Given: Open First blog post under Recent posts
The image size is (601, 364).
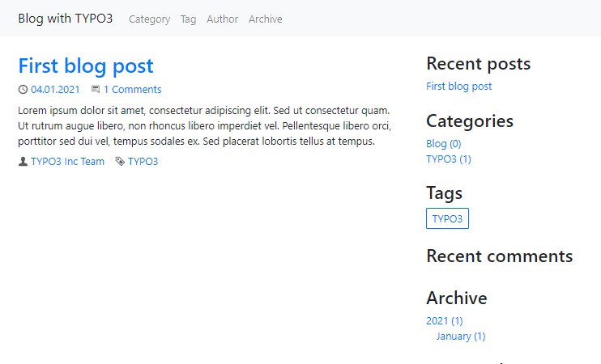Looking at the screenshot, I should (458, 87).
